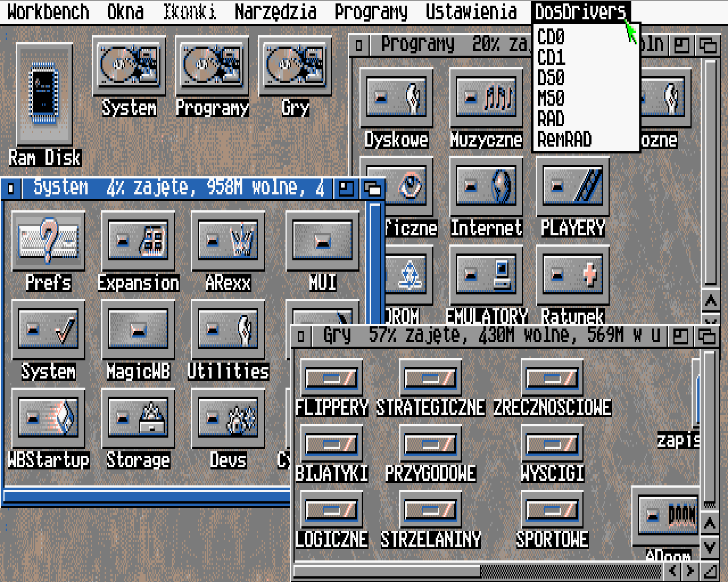Select CD1 from DosDrivers menu
728x582 pixels.
[586, 57]
